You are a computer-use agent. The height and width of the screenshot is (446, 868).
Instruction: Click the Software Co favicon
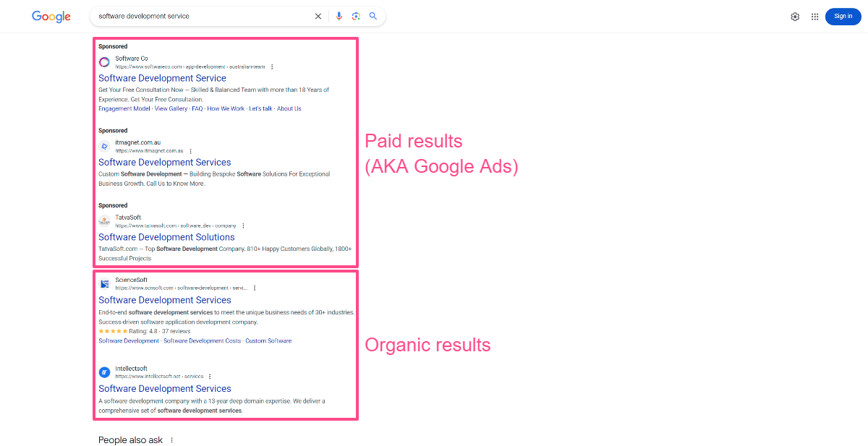click(x=104, y=62)
